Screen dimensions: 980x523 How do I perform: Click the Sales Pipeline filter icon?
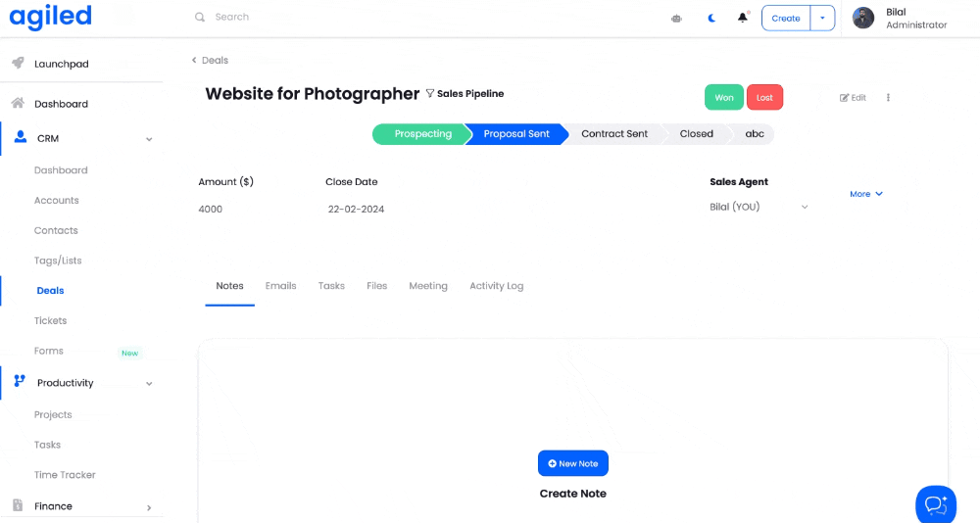pos(429,94)
